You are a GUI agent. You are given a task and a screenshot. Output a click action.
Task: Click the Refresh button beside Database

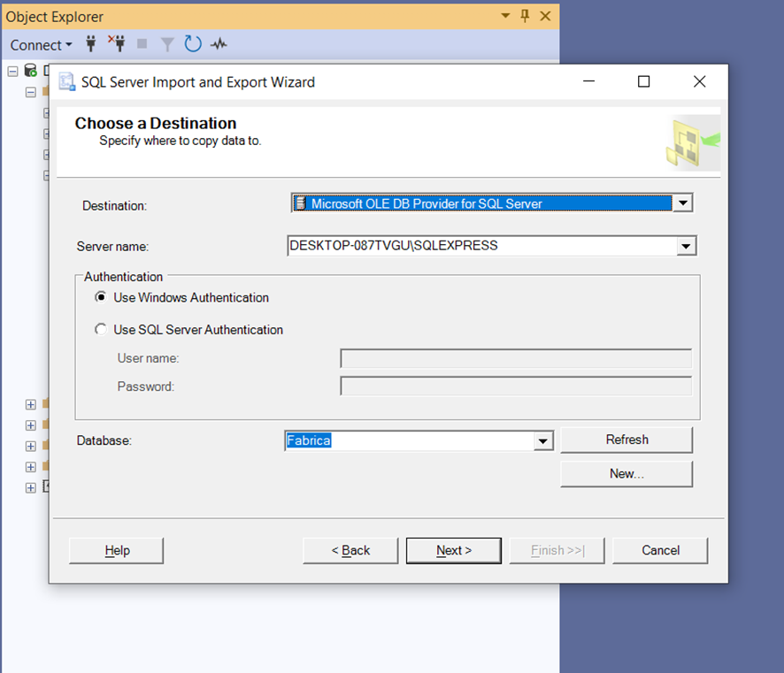626,440
